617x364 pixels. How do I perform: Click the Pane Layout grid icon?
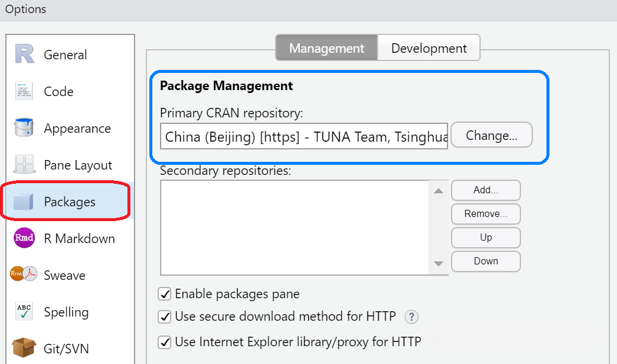24,165
